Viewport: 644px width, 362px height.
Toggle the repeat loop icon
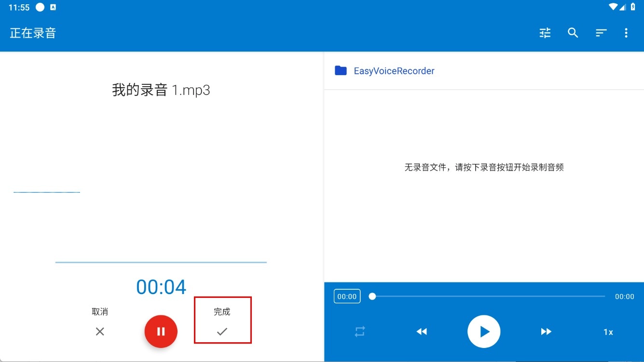pos(360,332)
